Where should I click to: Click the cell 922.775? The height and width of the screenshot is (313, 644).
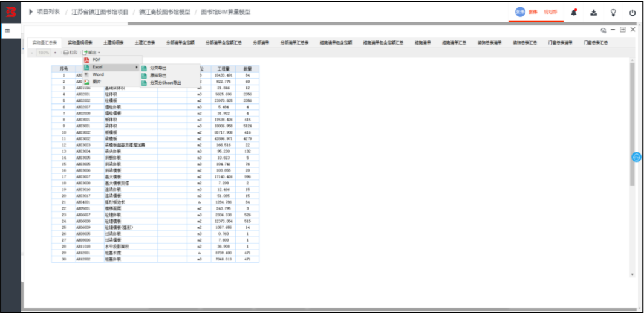coord(223,82)
